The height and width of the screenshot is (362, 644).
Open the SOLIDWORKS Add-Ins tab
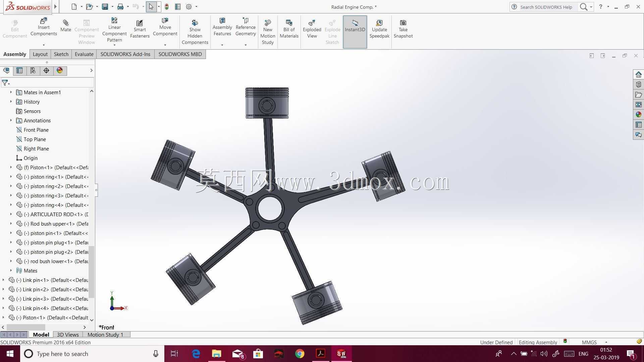[125, 54]
